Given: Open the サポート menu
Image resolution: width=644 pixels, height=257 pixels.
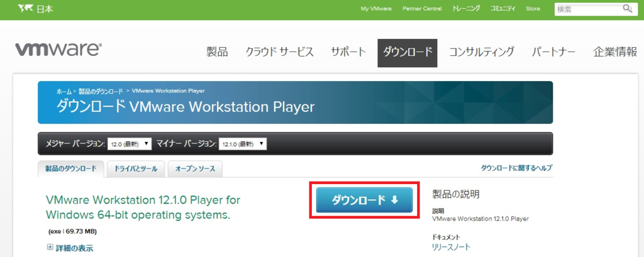Looking at the screenshot, I should click(348, 52).
